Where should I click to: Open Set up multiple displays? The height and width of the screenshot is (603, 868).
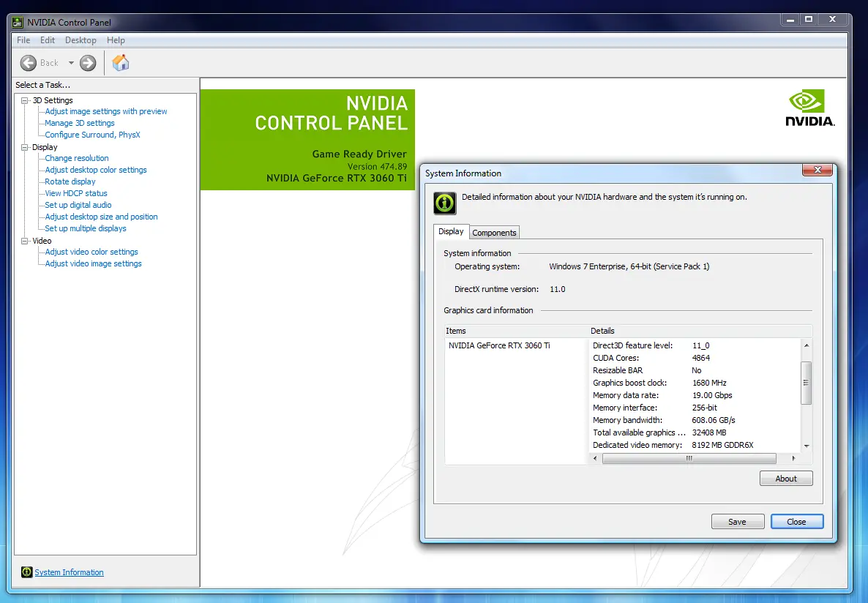(85, 228)
